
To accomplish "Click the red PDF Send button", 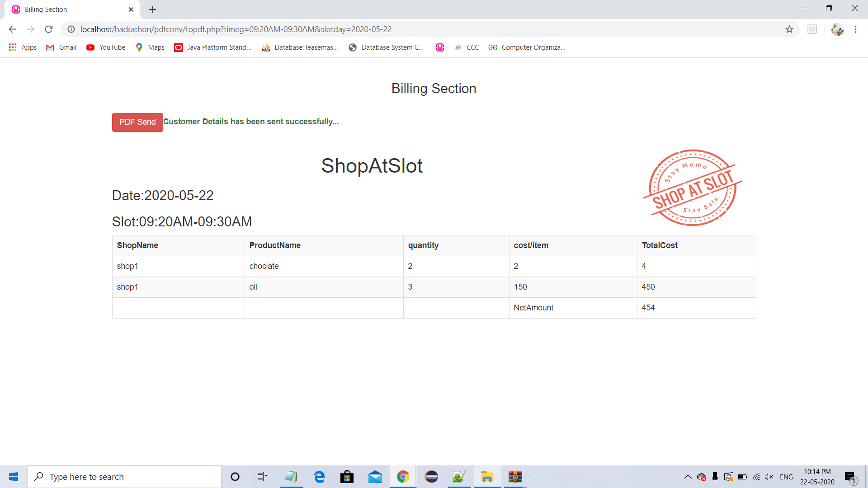I will tap(137, 122).
